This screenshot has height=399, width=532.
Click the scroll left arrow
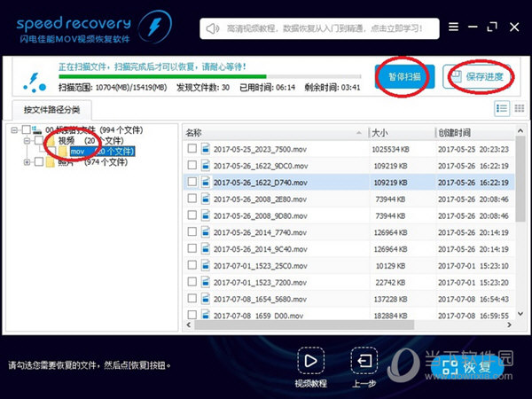click(189, 325)
